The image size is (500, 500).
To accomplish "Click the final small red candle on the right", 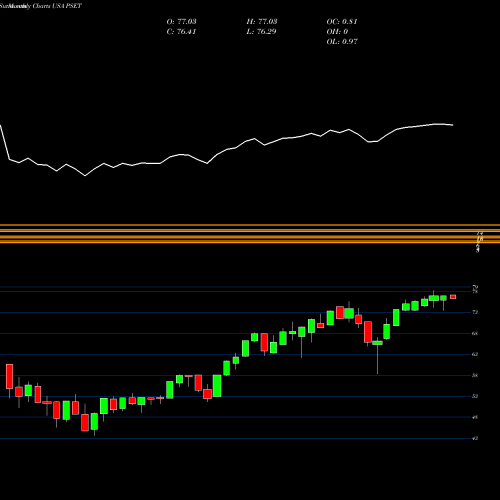I will [453, 297].
